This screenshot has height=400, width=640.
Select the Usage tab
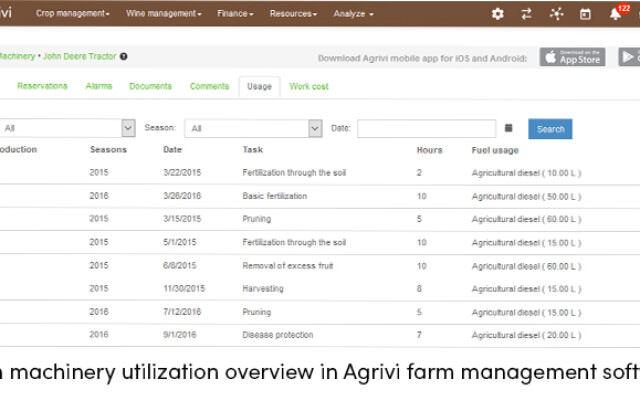(259, 87)
